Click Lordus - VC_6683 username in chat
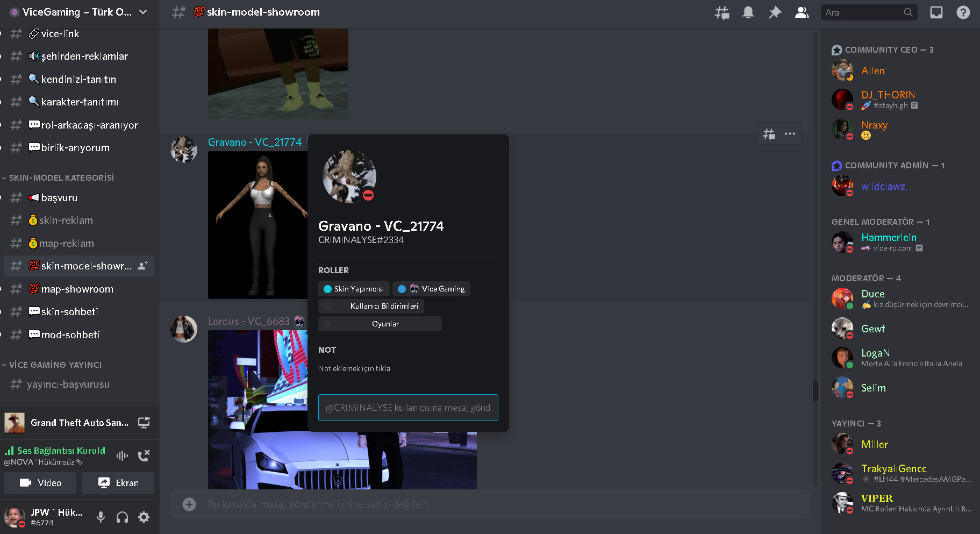Image resolution: width=980 pixels, height=534 pixels. pyautogui.click(x=249, y=321)
